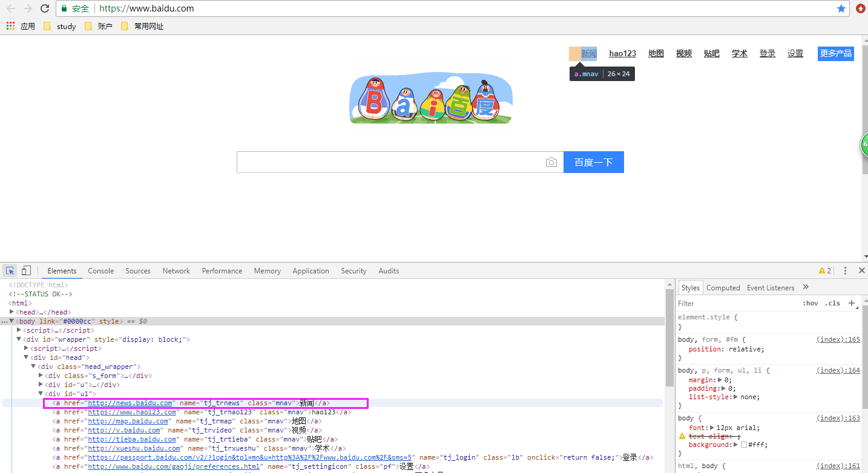Reload the Baidu page
This screenshot has height=473, width=868.
(x=45, y=8)
